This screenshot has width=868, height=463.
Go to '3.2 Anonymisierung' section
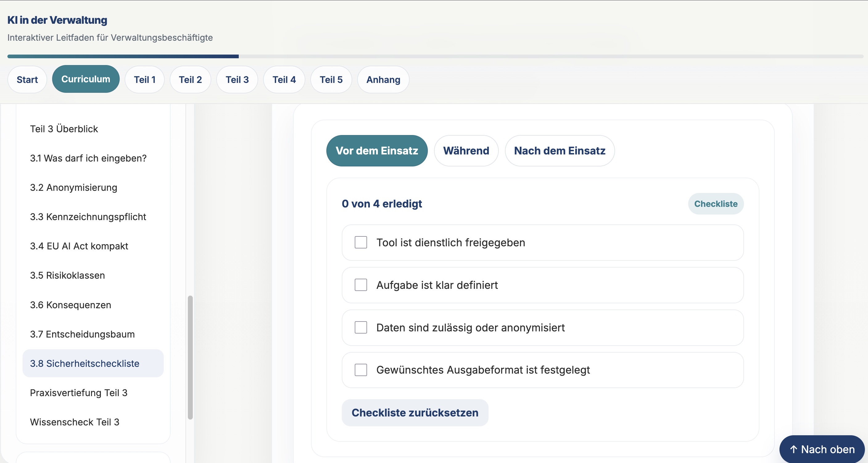point(93,187)
